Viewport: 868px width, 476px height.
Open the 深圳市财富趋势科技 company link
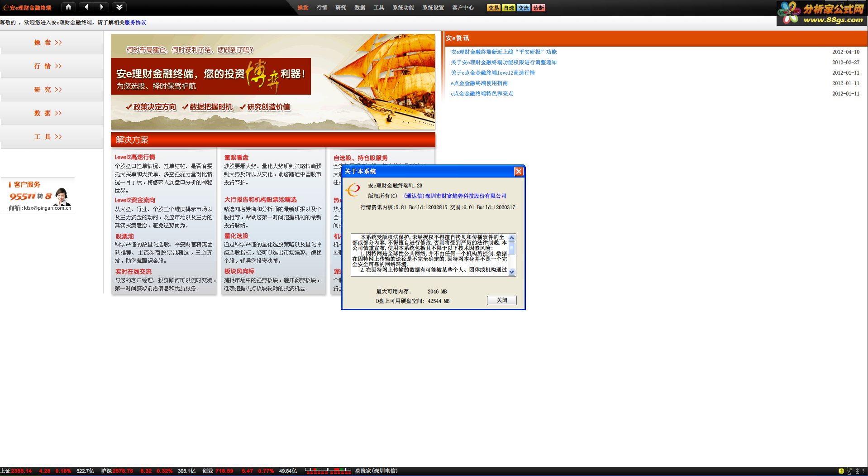point(455,196)
